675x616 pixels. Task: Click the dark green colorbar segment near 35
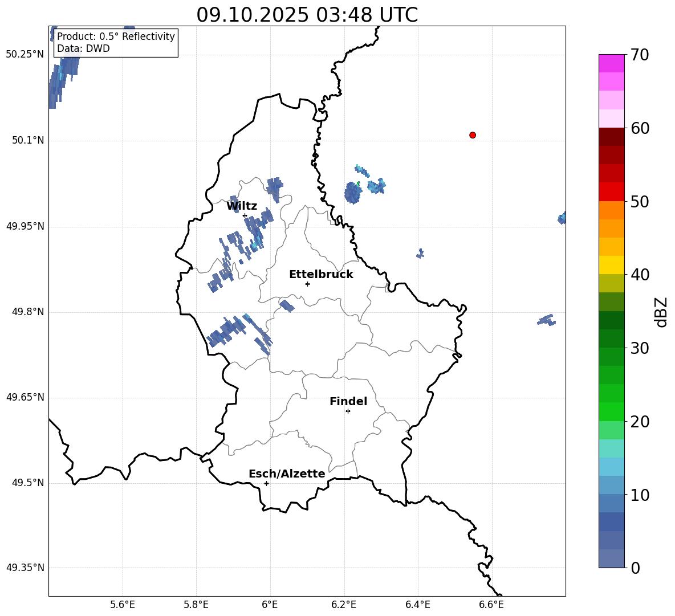(611, 320)
